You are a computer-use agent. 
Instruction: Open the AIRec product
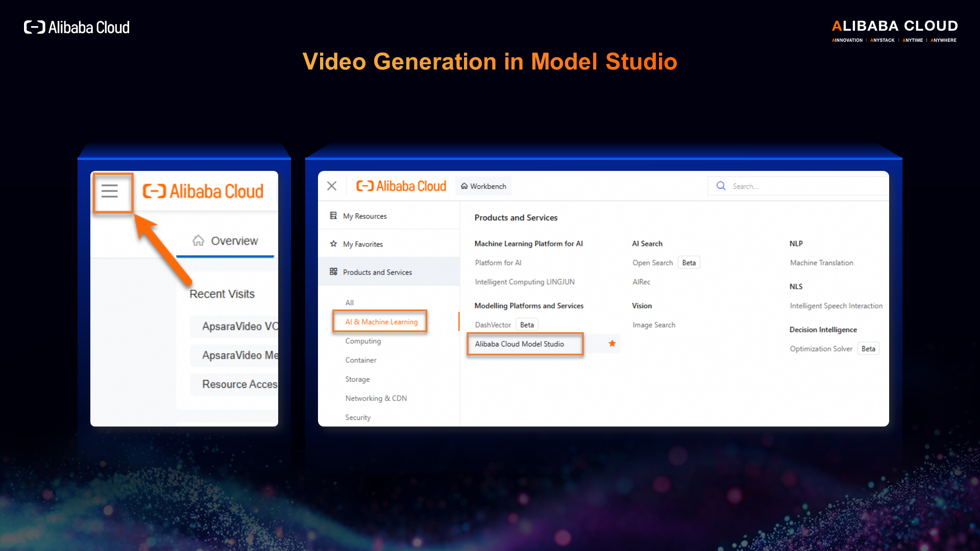tap(642, 282)
